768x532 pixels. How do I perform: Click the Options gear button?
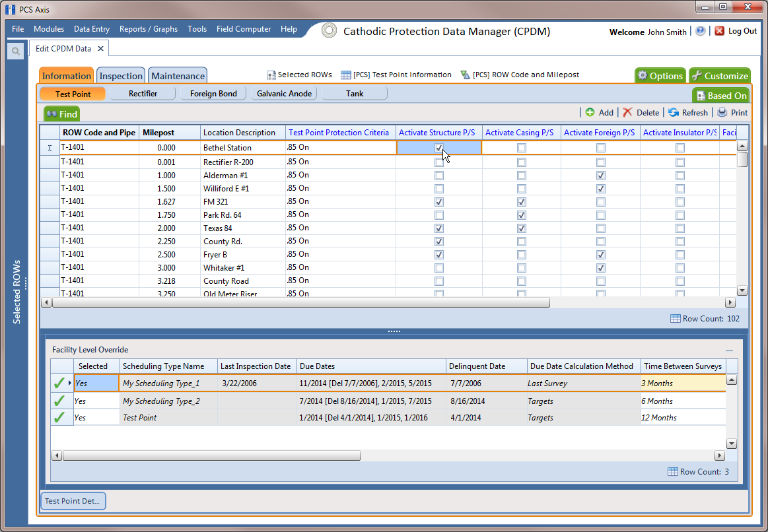[660, 76]
